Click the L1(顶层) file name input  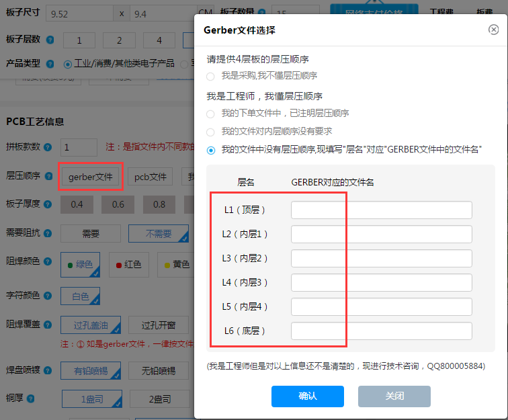(381, 210)
